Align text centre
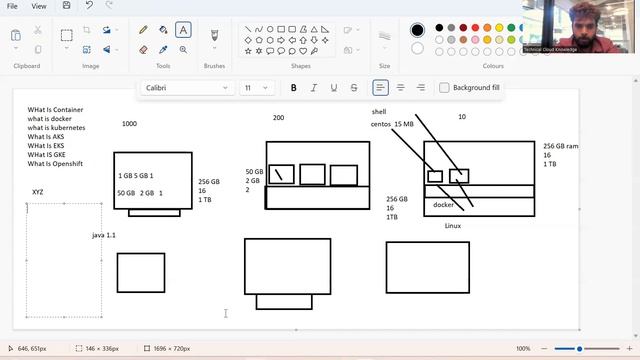The image size is (640, 360). (x=400, y=88)
